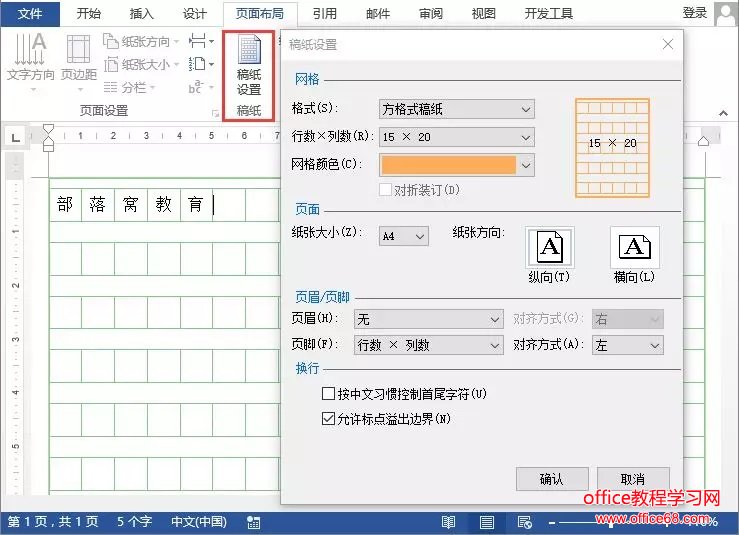Open the line numbers icon in ribbon
The height and width of the screenshot is (535, 739).
tap(201, 64)
